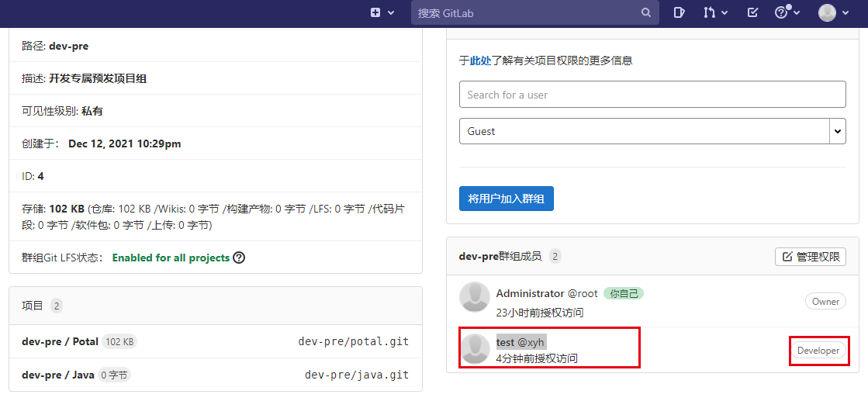Open the test @xyh member link

coord(520,342)
